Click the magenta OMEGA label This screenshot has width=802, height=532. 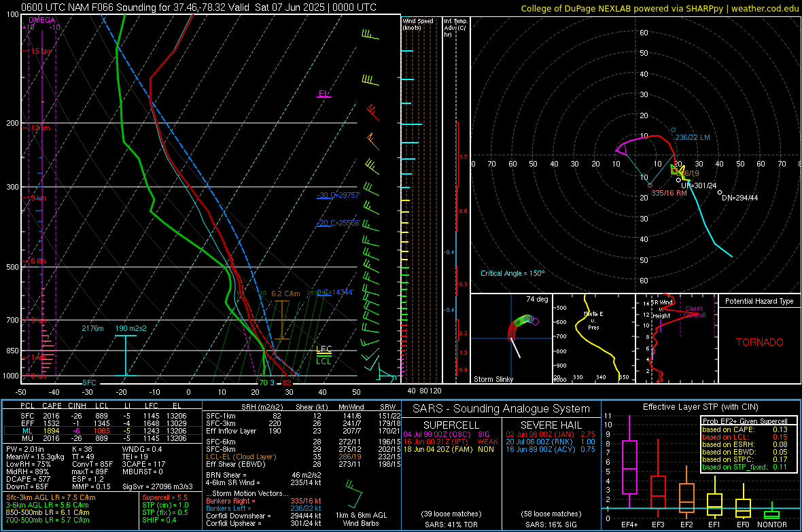(41, 20)
